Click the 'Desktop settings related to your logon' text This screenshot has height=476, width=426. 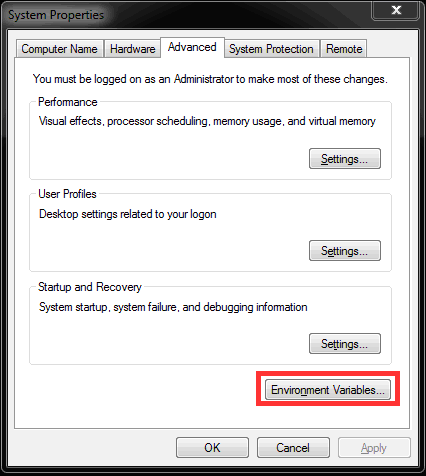tap(128, 214)
